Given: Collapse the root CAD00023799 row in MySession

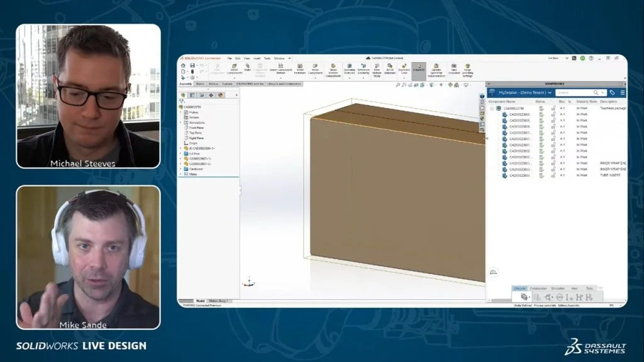Looking at the screenshot, I should 492,108.
